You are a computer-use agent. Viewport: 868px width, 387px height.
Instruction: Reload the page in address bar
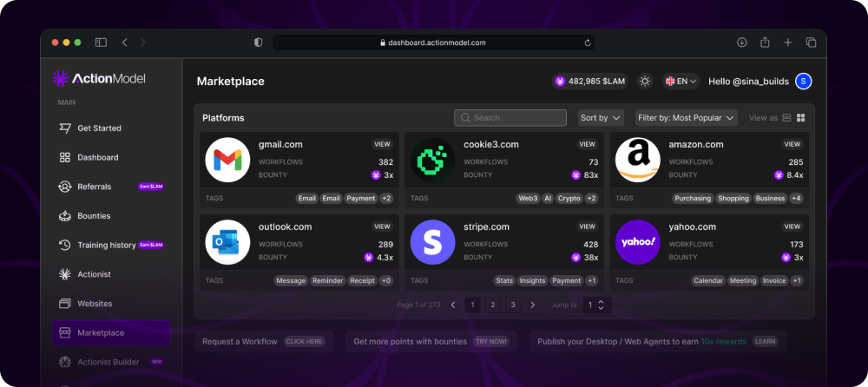point(588,43)
